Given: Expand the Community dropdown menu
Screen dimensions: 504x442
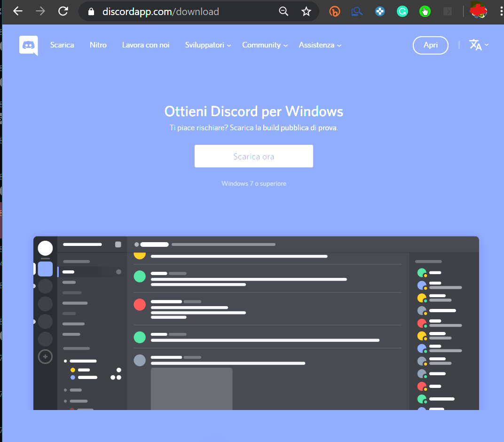Looking at the screenshot, I should click(265, 45).
